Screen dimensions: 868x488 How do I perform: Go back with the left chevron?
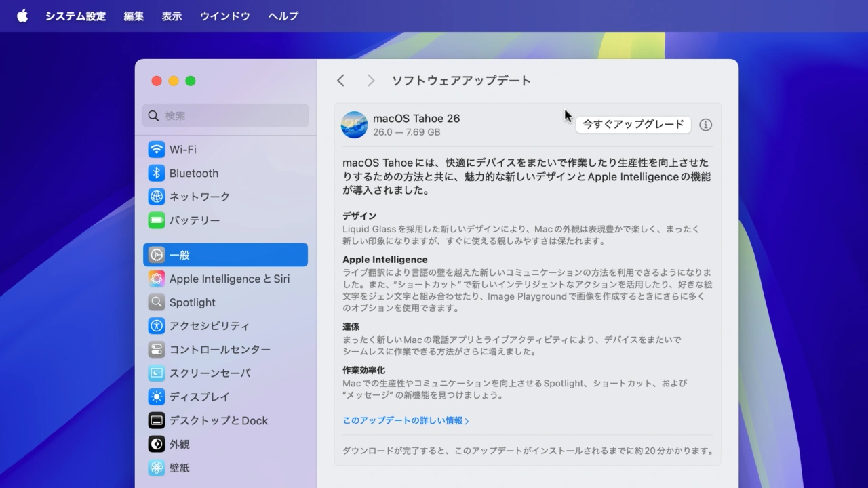(x=341, y=81)
